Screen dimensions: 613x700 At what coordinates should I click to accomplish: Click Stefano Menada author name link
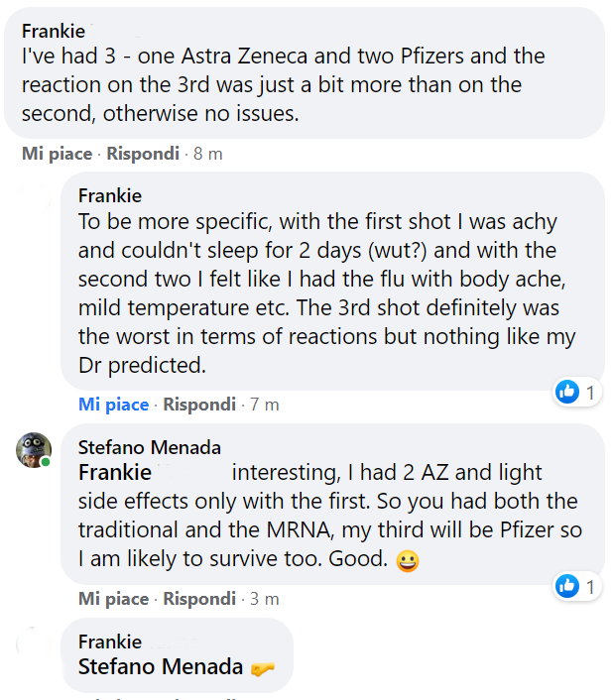[150, 448]
